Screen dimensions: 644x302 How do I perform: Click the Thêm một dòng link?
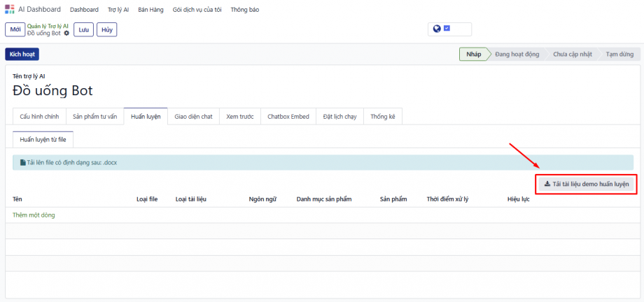[34, 215]
